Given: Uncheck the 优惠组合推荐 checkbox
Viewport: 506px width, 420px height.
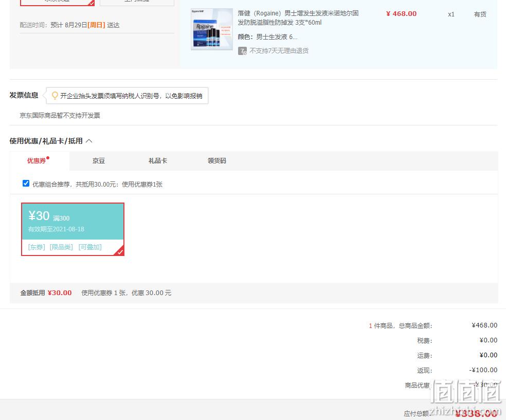Looking at the screenshot, I should point(26,184).
